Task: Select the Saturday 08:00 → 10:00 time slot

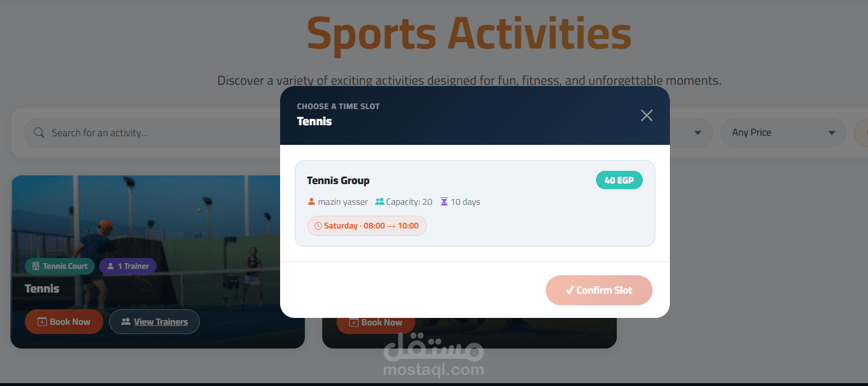Action: (x=367, y=226)
